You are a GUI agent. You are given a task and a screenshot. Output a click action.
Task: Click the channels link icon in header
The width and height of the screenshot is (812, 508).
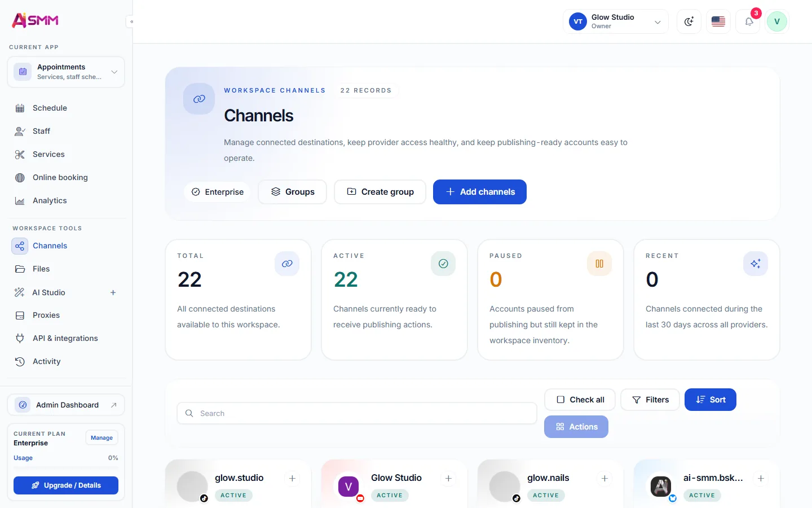199,99
